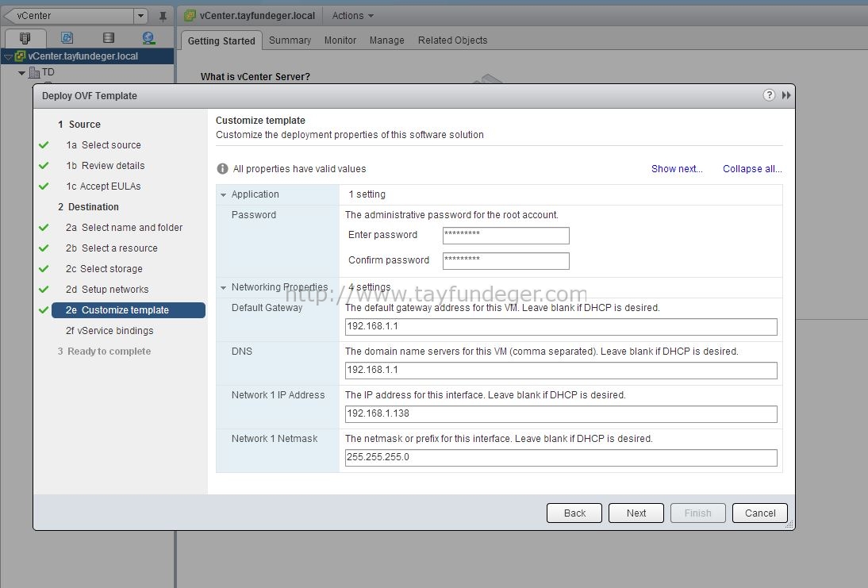
Task: Collapse vCenter.tayfundeger.local tree node arrow
Action: point(8,56)
